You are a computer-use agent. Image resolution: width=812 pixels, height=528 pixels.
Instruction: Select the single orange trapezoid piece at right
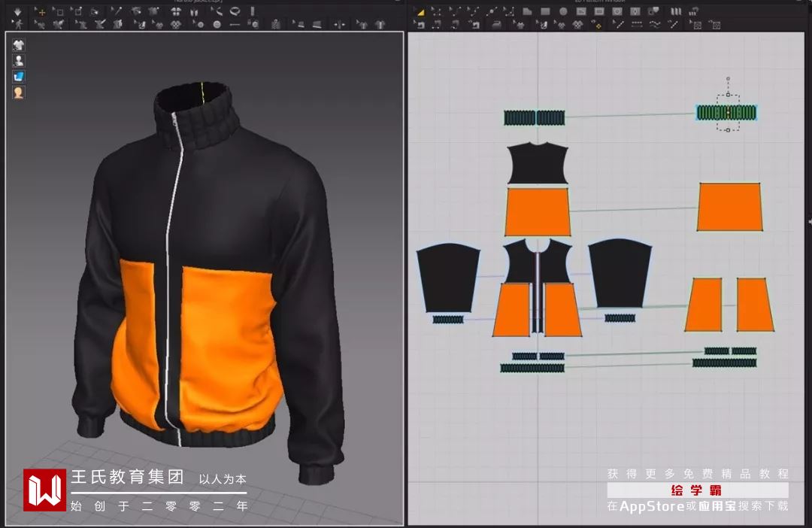pos(729,207)
